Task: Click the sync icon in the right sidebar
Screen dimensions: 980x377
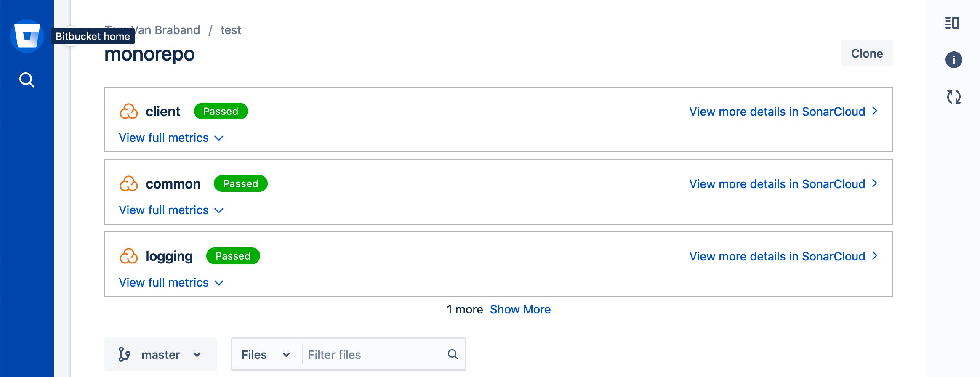Action: pos(954,96)
